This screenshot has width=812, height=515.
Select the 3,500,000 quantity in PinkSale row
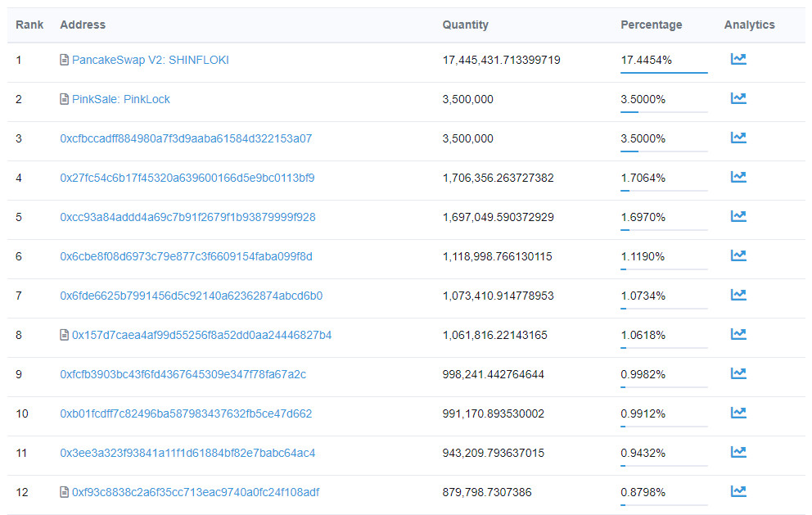(467, 99)
